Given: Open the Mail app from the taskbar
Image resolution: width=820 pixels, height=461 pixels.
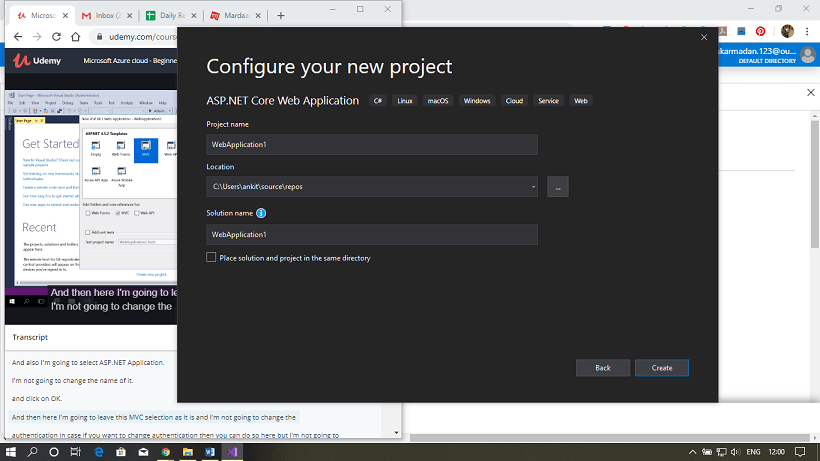Looking at the screenshot, I should click(x=143, y=452).
